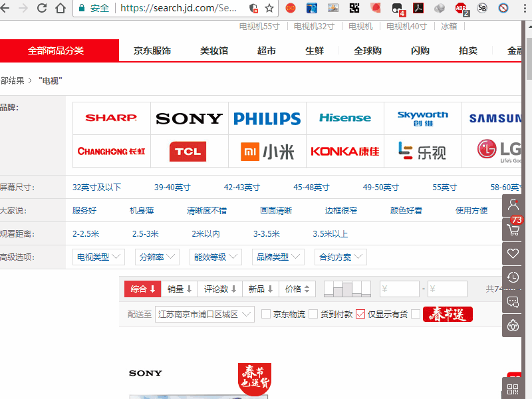
Task: Open the Adobe Acrobat PDF extension
Action: 418,8
